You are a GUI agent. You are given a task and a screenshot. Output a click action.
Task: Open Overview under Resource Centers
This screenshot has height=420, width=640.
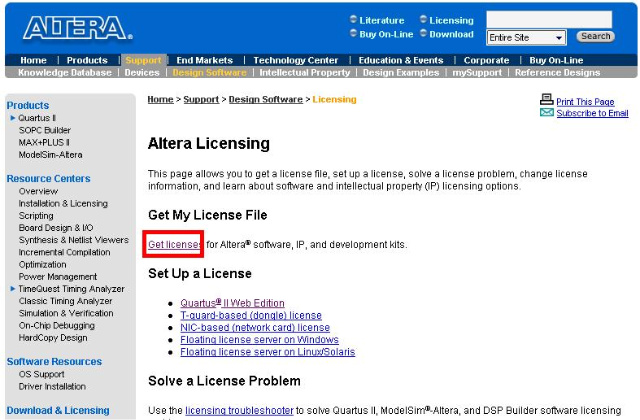(x=38, y=191)
